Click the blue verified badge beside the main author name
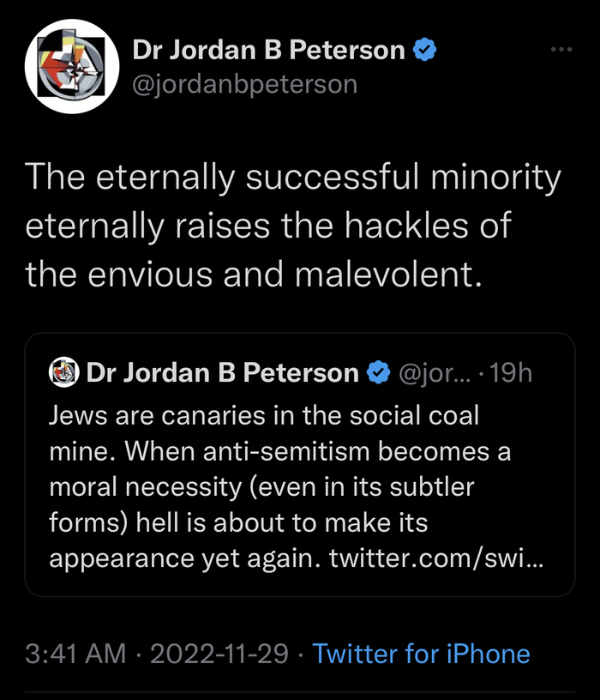Viewport: 600px width, 700px height. click(426, 51)
